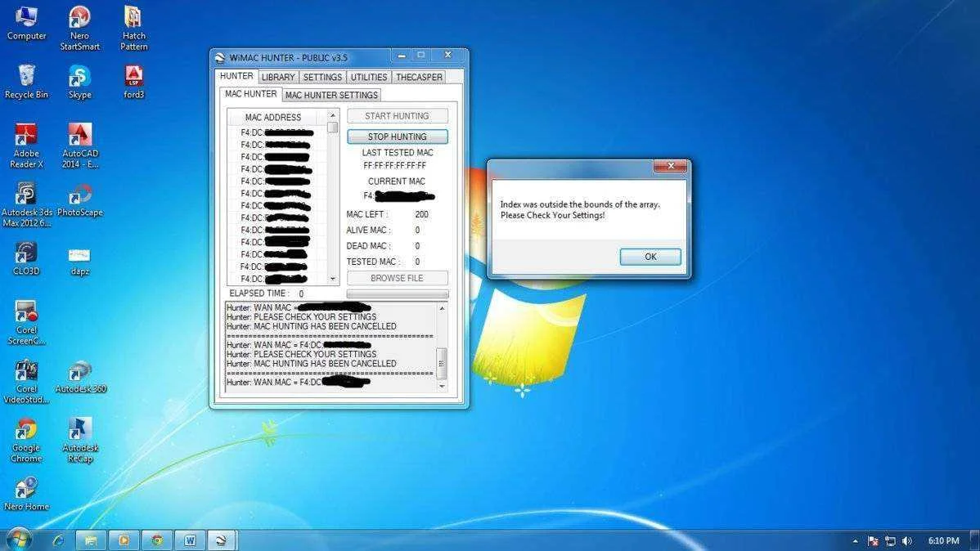Launch PhotoScape from the desktop
The height and width of the screenshot is (551, 980).
coord(80,200)
